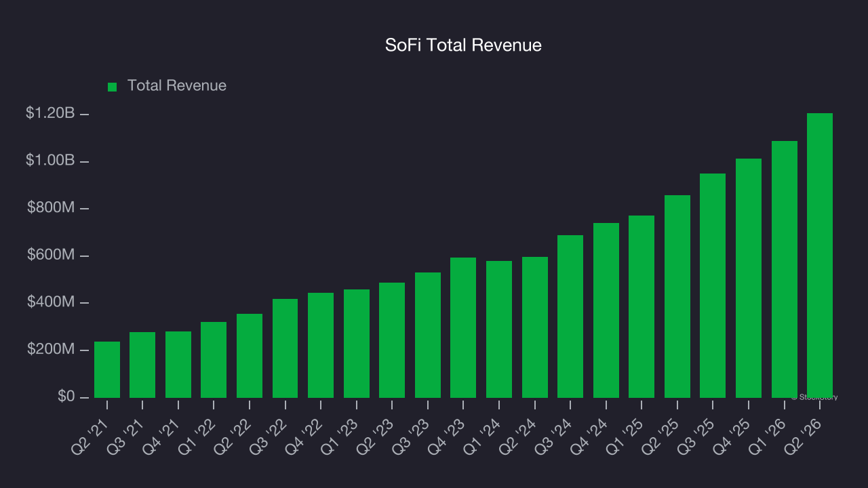Click the $0 y-axis label
This screenshot has width=868, height=488.
pos(66,396)
